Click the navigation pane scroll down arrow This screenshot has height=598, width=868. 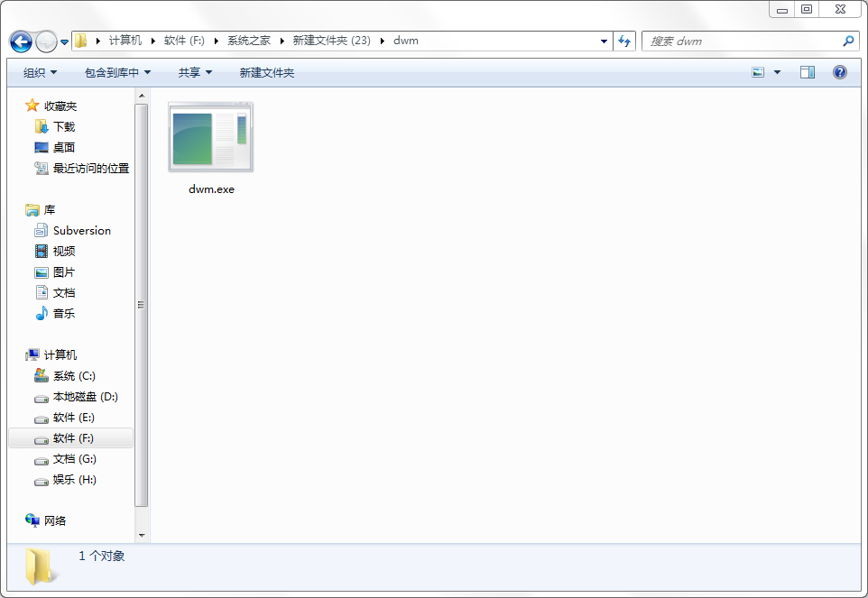pyautogui.click(x=142, y=535)
